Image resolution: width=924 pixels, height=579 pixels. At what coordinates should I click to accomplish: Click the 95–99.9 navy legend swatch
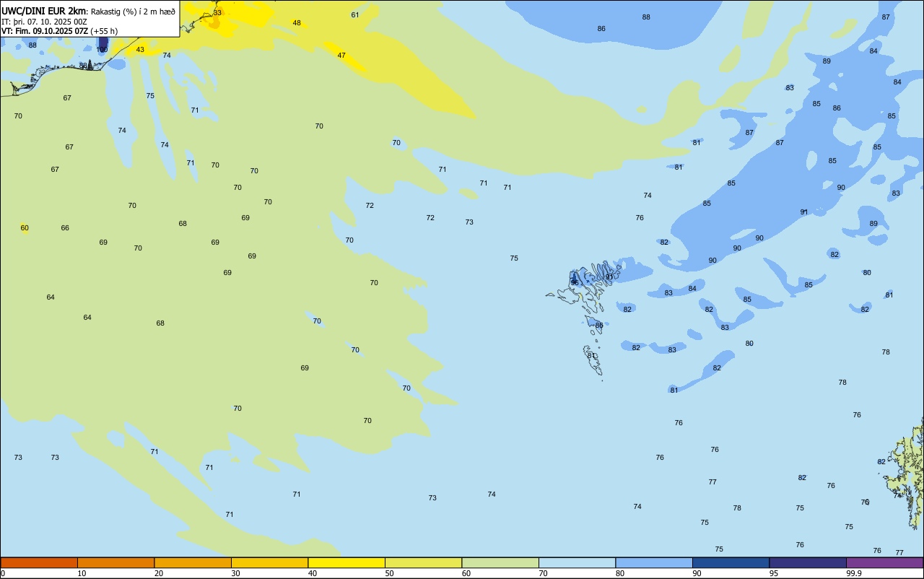[x=808, y=562]
